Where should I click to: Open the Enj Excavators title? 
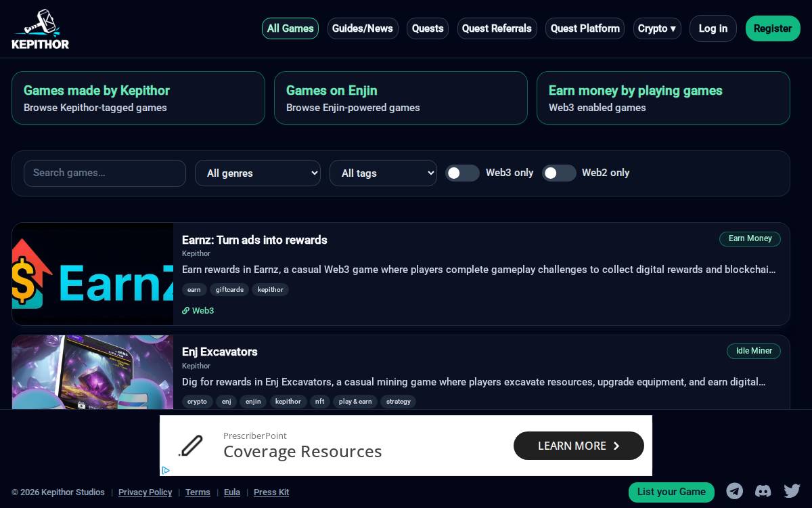[x=220, y=352]
